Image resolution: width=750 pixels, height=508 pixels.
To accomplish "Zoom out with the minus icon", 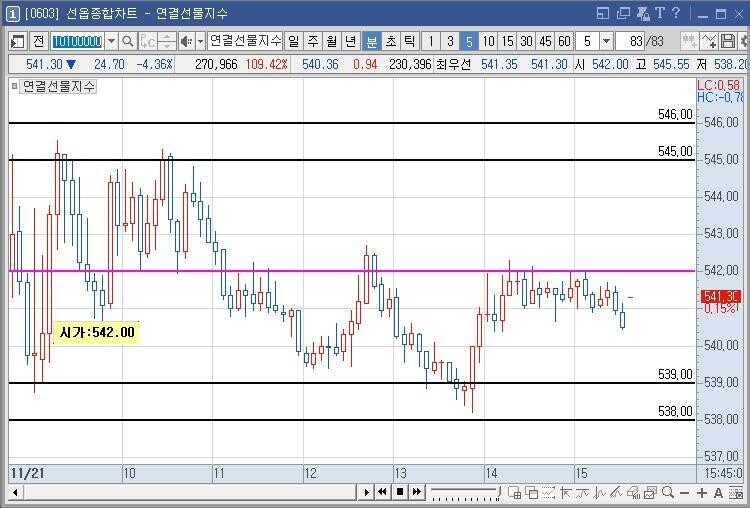I will [x=684, y=492].
